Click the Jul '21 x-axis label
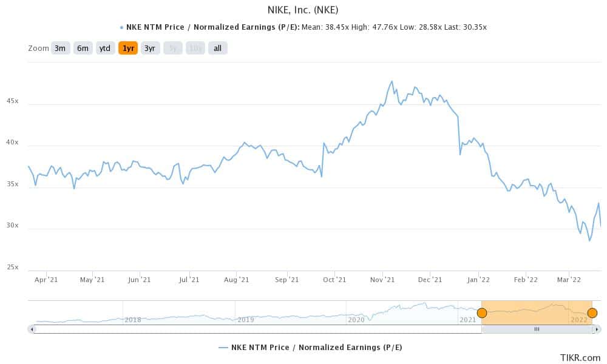607x364 pixels. click(189, 280)
